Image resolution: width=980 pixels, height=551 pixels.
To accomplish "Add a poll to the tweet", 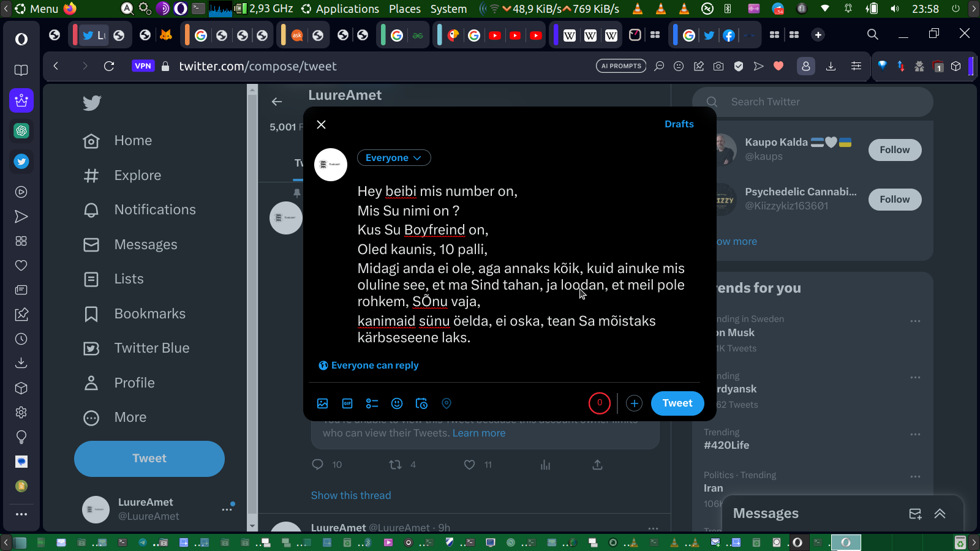I will (372, 403).
